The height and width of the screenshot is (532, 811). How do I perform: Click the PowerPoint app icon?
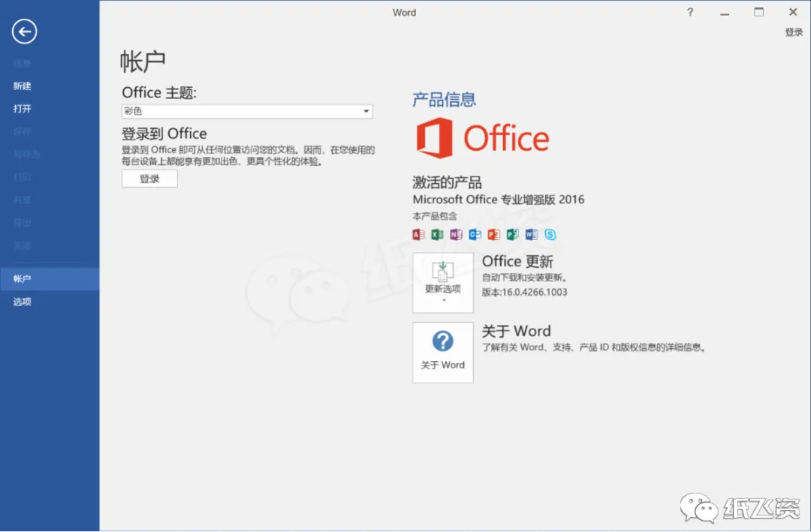(x=493, y=235)
